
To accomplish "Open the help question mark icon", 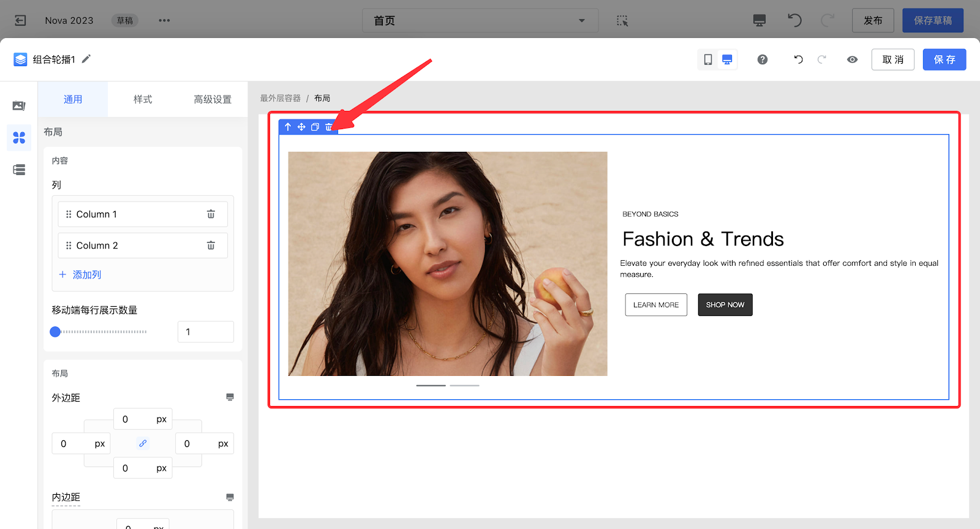I will coord(762,59).
